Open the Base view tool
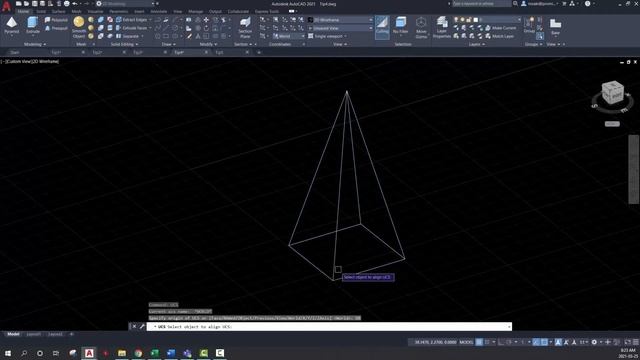 pos(555,27)
